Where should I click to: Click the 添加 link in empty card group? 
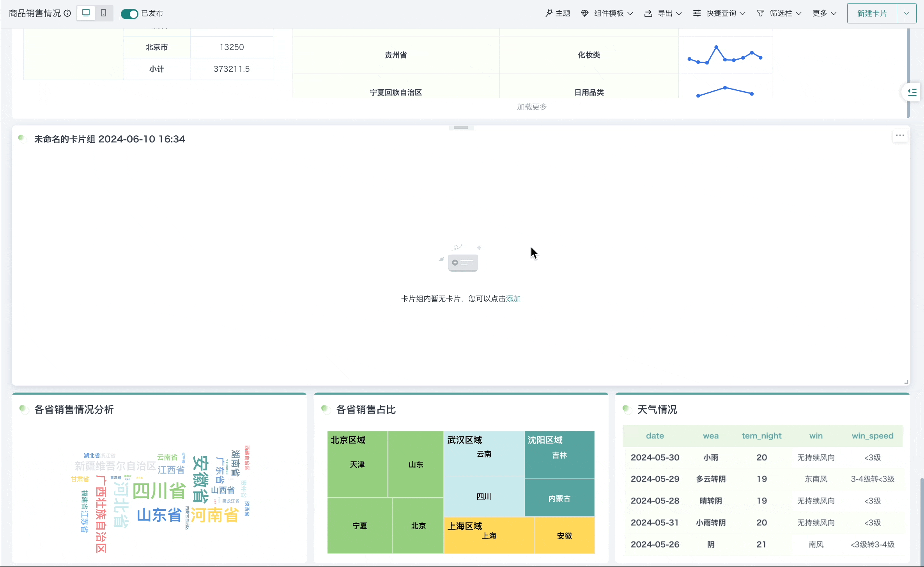pos(513,299)
